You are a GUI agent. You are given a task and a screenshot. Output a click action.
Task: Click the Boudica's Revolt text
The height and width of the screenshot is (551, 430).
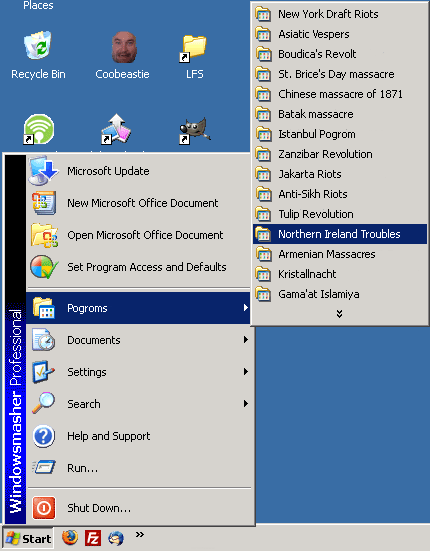[x=317, y=54]
